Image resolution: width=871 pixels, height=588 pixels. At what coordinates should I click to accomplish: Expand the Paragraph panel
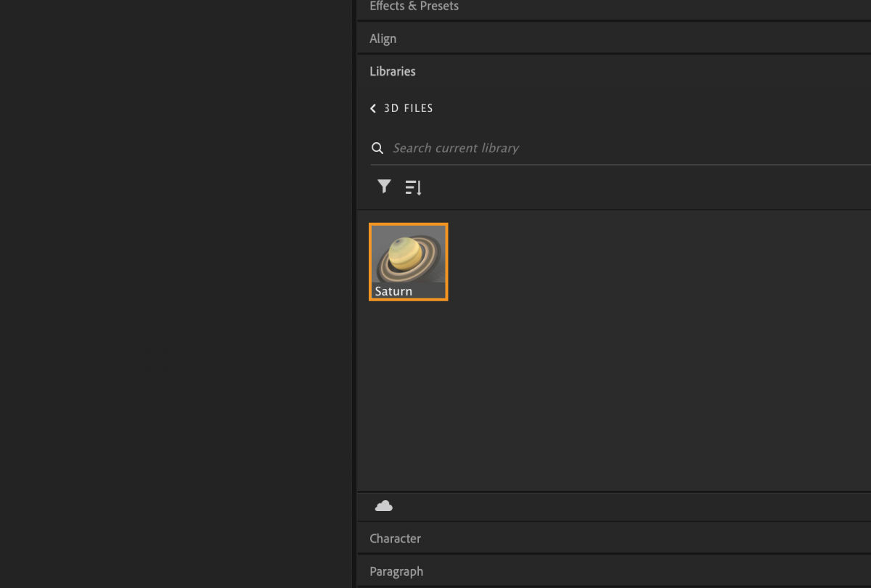(x=396, y=571)
